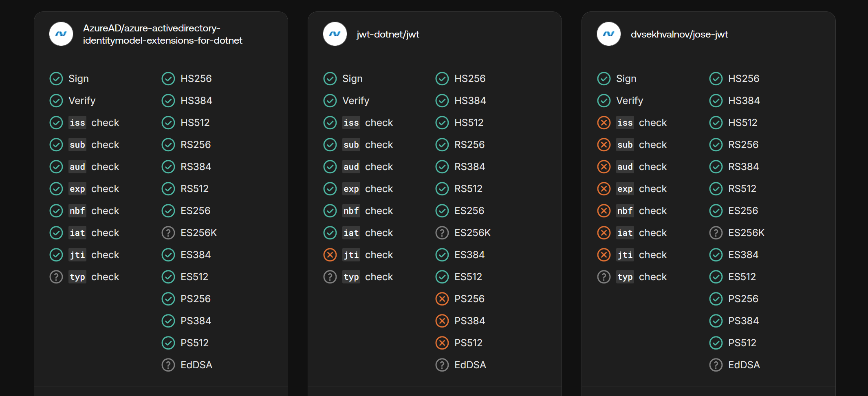The height and width of the screenshot is (396, 868).
Task: Click the orange cross beside jti check in jwt-dotnet card
Action: (330, 254)
